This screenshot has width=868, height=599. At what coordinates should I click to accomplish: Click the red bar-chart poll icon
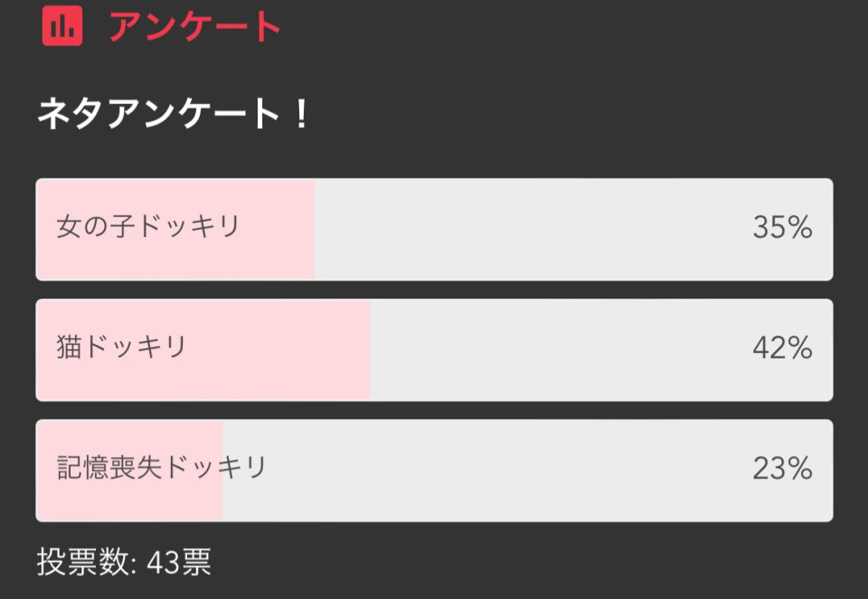62,25
